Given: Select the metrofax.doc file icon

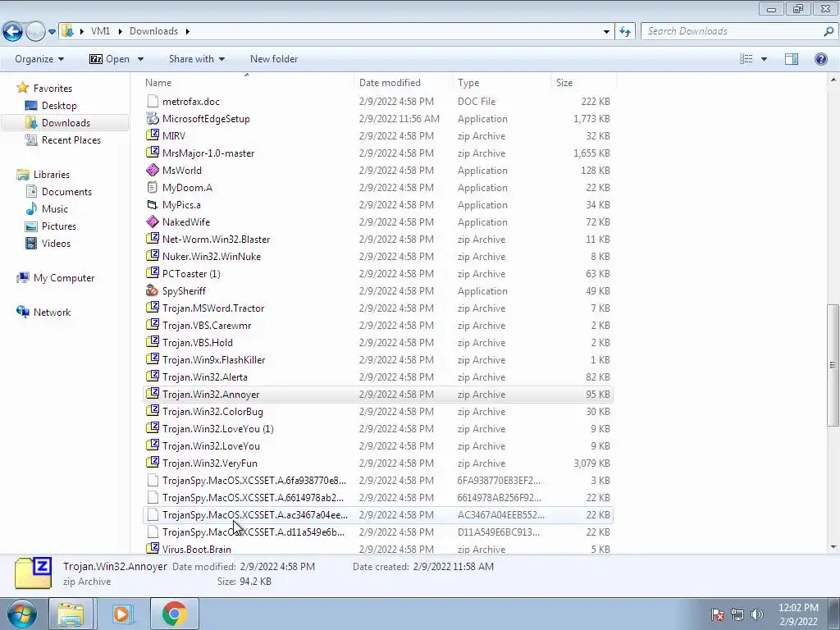Looking at the screenshot, I should tap(153, 101).
